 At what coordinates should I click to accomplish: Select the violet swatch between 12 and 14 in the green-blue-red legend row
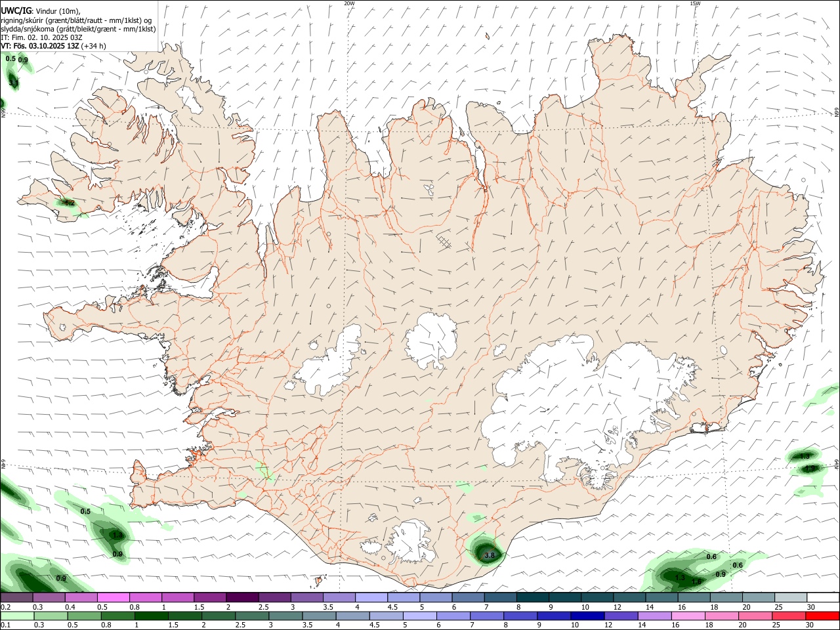click(x=620, y=616)
